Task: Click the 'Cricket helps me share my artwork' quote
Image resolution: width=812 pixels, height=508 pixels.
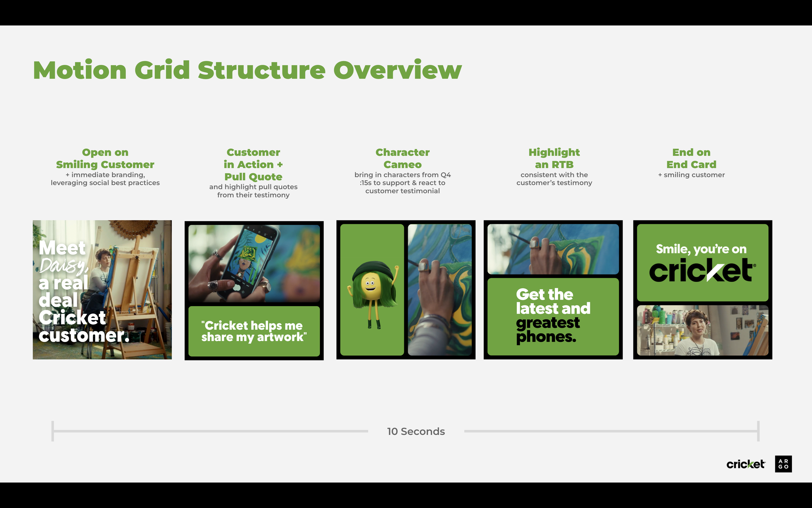Action: (x=254, y=331)
